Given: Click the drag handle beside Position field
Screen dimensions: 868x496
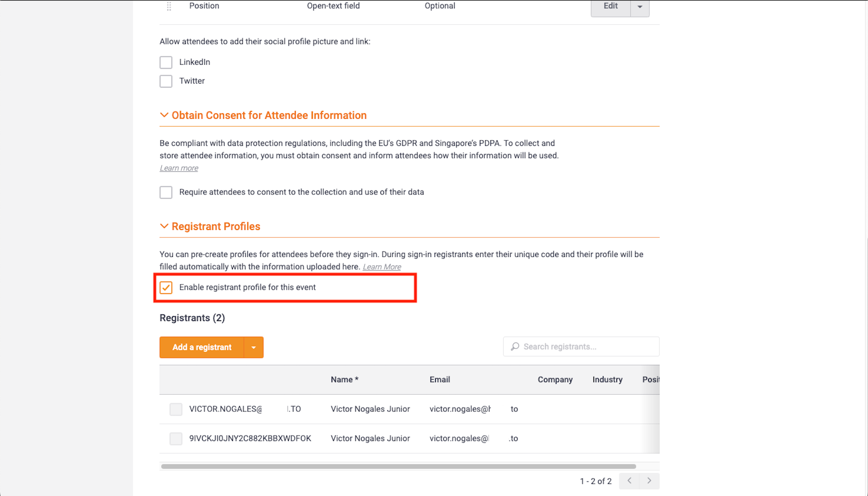Looking at the screenshot, I should 169,6.
